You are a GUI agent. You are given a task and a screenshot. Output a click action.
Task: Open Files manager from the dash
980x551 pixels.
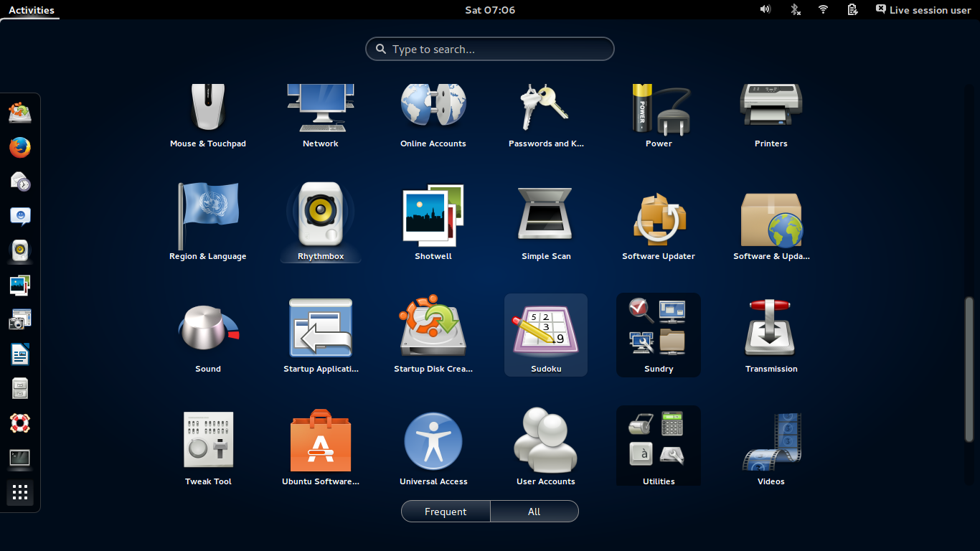coord(20,388)
